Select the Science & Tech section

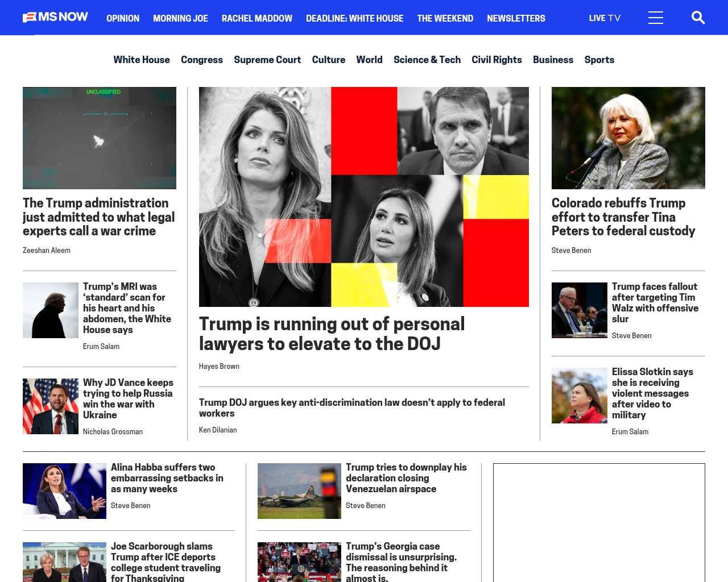click(x=427, y=60)
